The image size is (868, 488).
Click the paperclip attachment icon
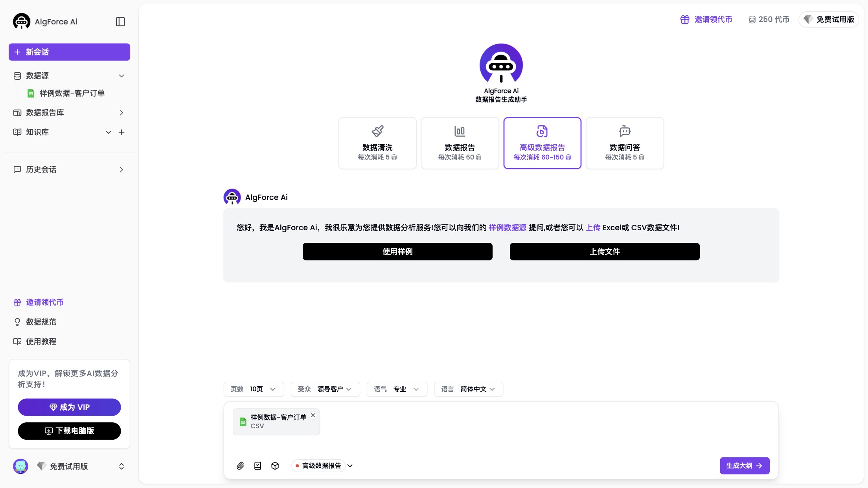[241, 466]
